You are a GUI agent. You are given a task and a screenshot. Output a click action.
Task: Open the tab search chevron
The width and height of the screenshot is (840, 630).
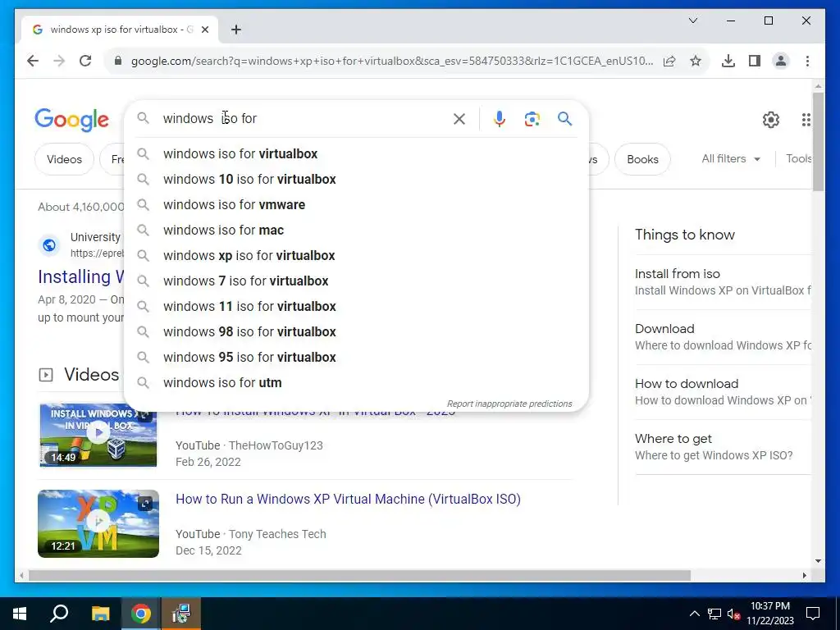click(692, 21)
